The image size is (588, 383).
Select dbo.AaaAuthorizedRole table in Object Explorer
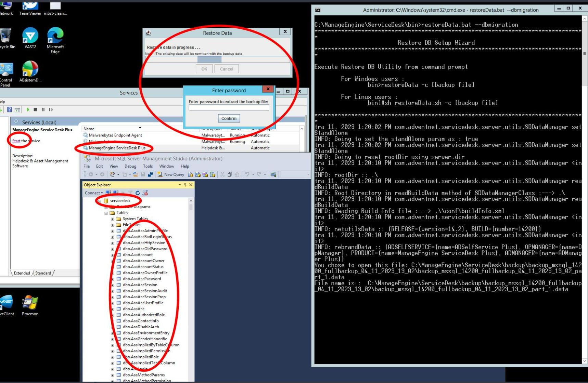point(144,315)
